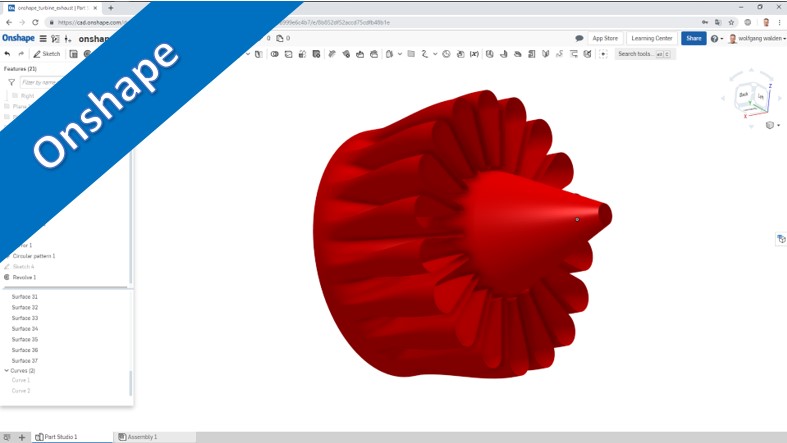Select the Delete face tool
The height and width of the screenshot is (443, 787).
346,54
